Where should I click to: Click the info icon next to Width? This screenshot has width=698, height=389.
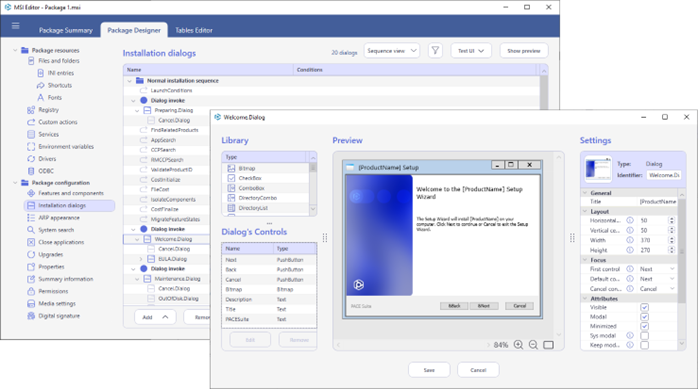pyautogui.click(x=630, y=240)
